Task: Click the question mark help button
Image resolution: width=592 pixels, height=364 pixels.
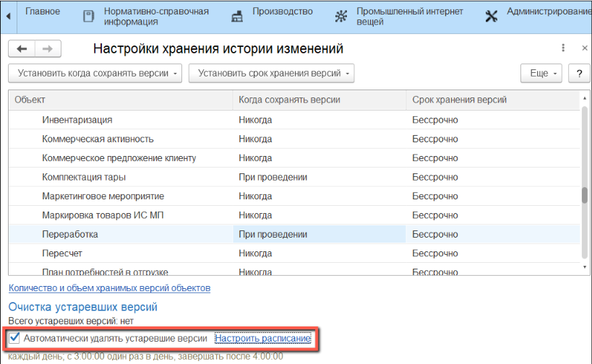Action: click(579, 73)
